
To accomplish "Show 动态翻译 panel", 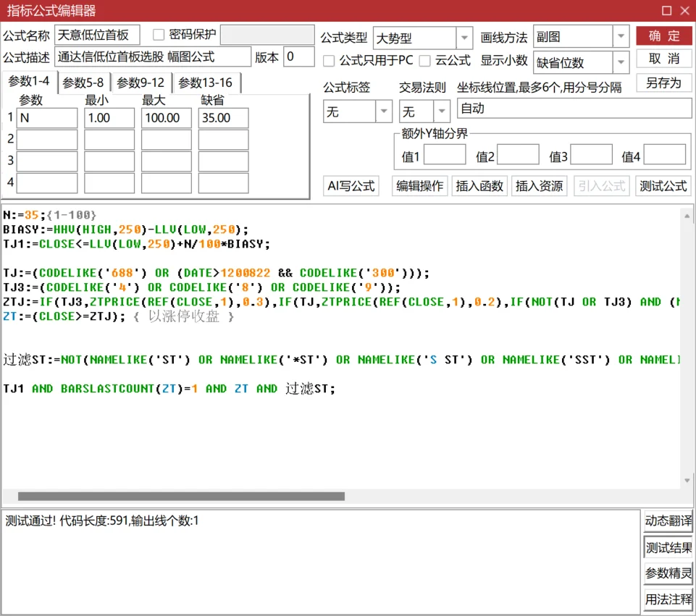I will (668, 520).
